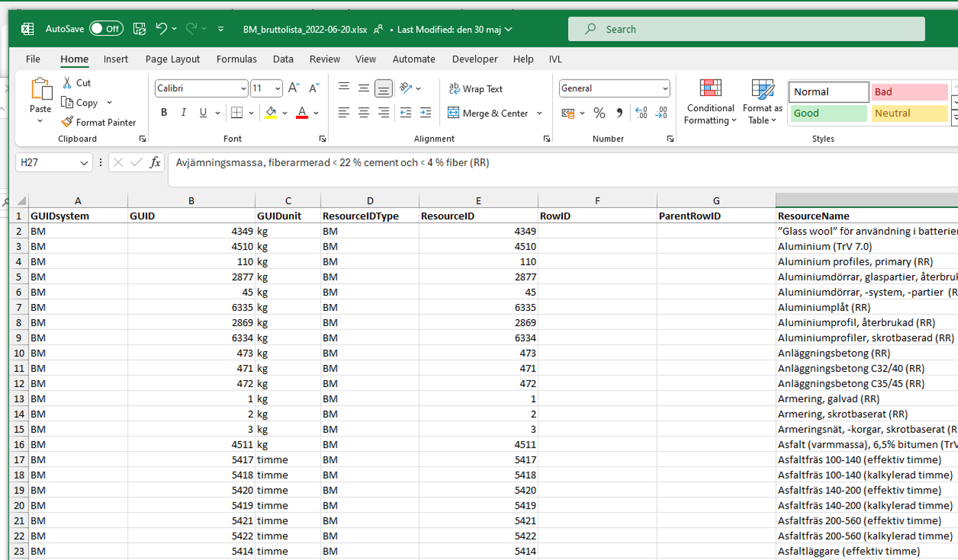Apply the Good cell style
This screenshot has height=560, width=958.
pos(829,113)
